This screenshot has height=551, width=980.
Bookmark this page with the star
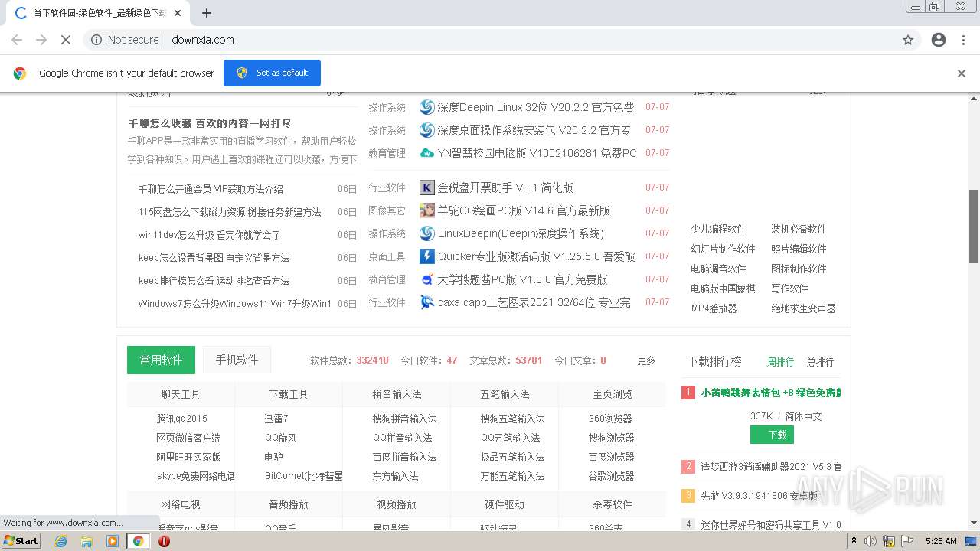908,40
